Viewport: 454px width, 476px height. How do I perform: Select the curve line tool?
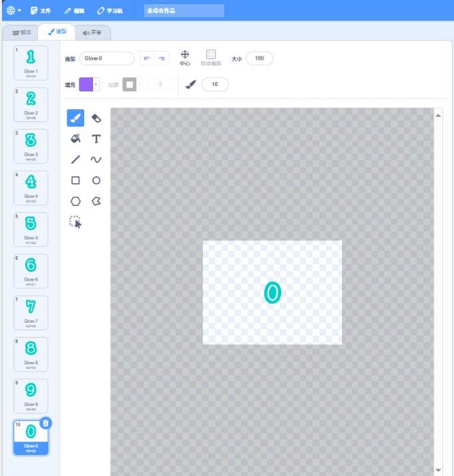tap(96, 159)
